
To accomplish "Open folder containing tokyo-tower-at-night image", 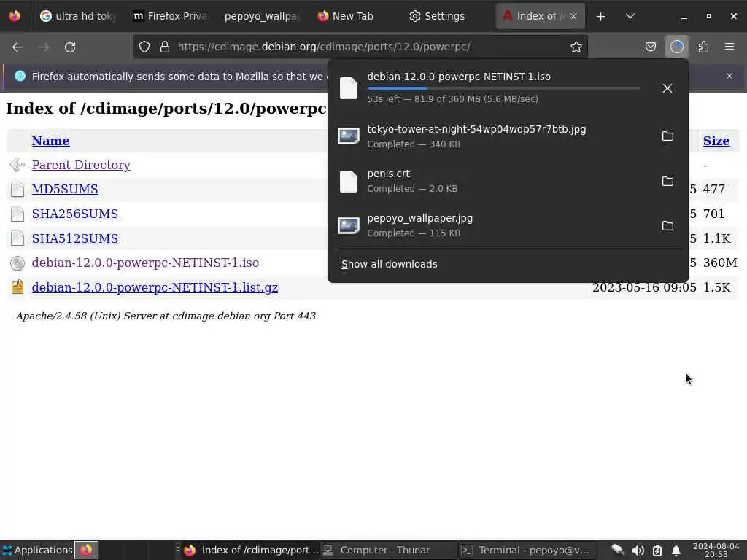I will pyautogui.click(x=667, y=136).
